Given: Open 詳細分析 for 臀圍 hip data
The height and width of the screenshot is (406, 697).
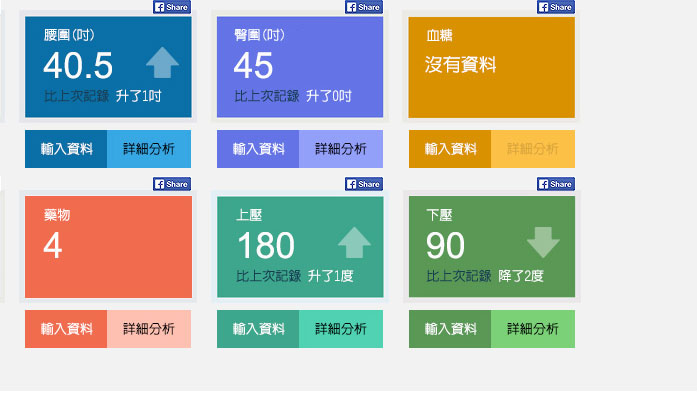Looking at the screenshot, I should tap(341, 149).
